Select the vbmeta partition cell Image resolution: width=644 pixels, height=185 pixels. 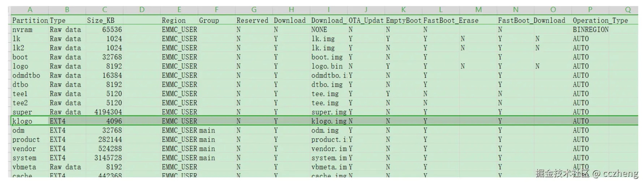tap(30, 167)
